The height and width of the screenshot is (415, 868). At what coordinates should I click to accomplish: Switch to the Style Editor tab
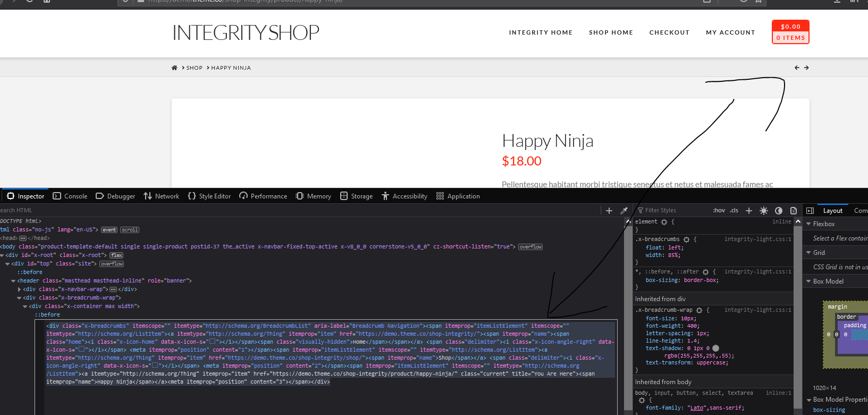tap(209, 196)
